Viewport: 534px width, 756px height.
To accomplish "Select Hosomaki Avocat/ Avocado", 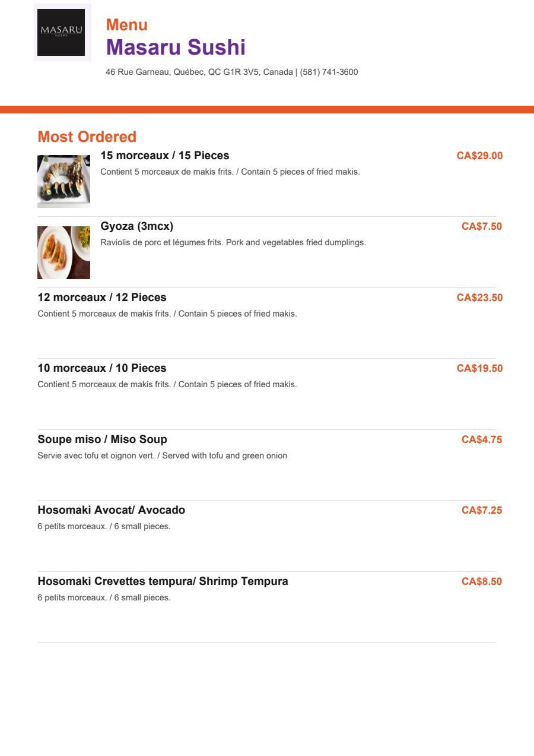I will click(x=112, y=510).
